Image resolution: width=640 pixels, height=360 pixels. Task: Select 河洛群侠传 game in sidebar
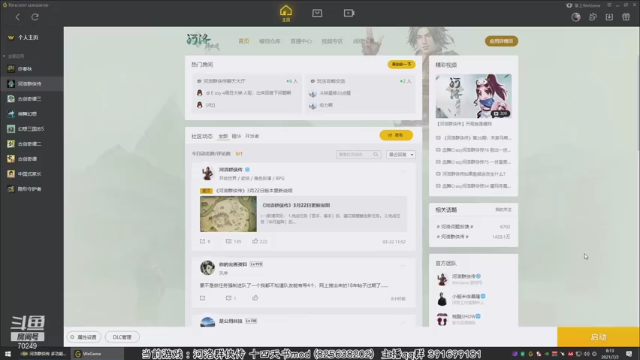click(31, 84)
